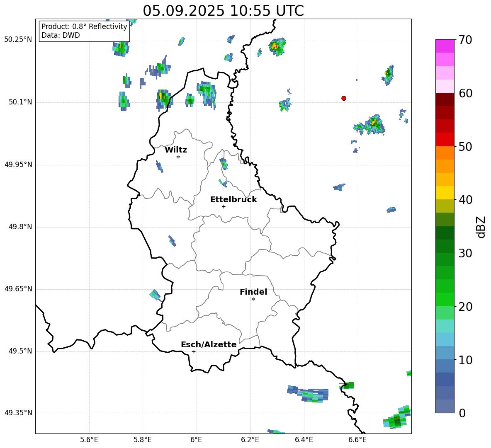Click the Findel station cross marker
This screenshot has width=491, height=448.
pyautogui.click(x=253, y=299)
